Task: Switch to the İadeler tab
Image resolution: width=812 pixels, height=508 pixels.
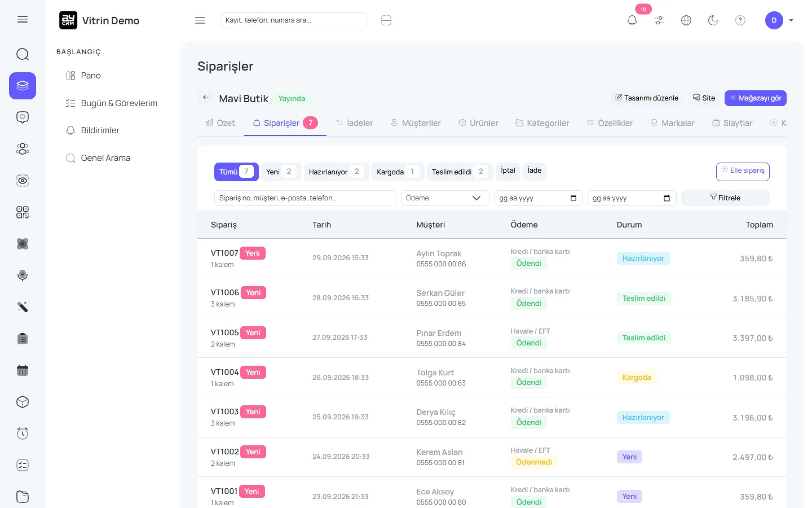Action: 355,123
